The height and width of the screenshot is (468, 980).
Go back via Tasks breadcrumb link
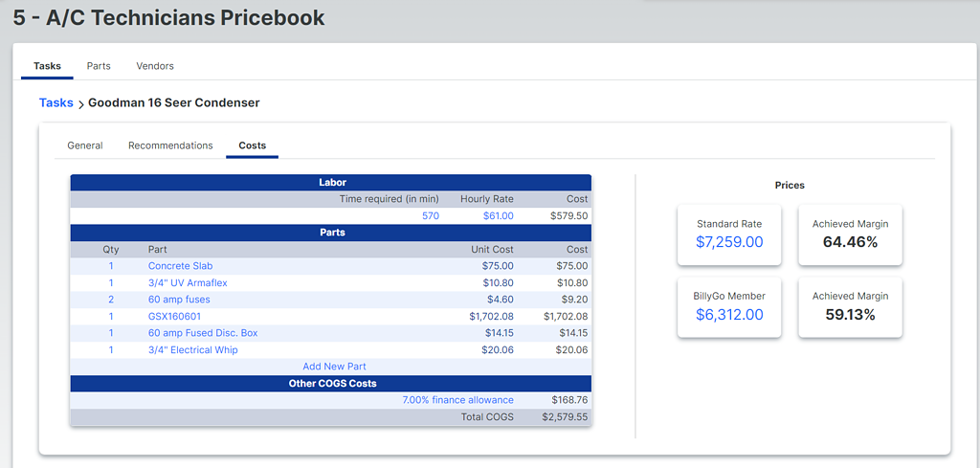(x=56, y=102)
